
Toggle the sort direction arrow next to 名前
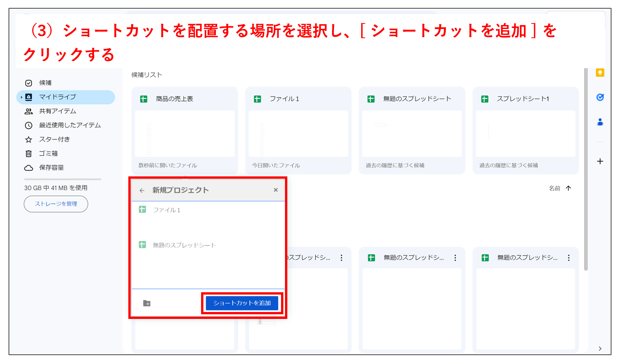pos(568,188)
